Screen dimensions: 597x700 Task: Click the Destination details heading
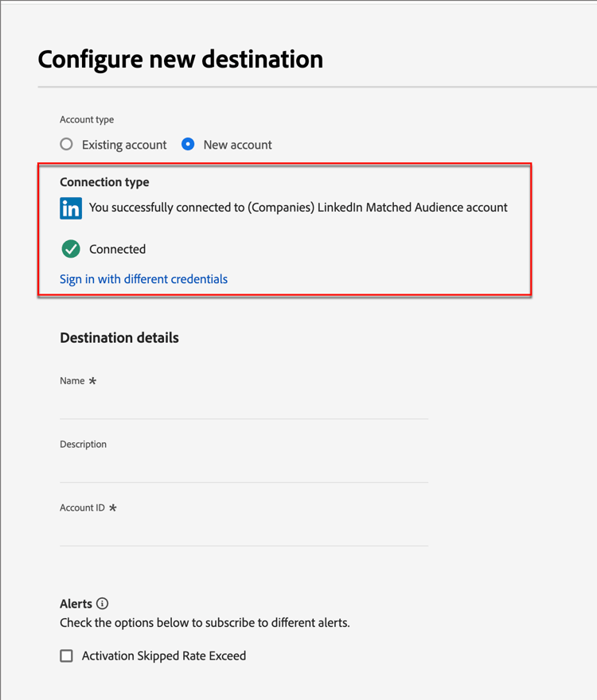click(x=119, y=337)
